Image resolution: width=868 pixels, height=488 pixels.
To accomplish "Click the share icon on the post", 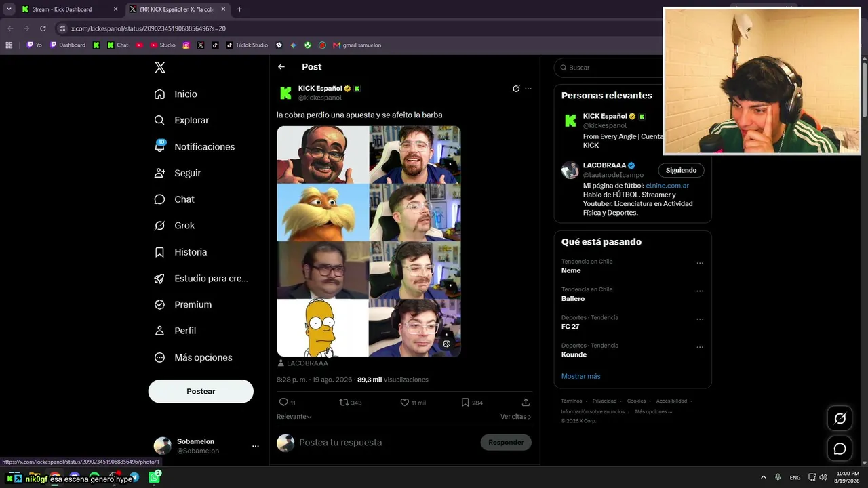I will click(526, 403).
